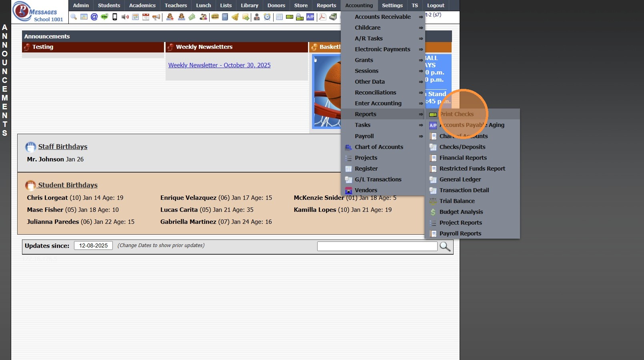Open the Donors menu
Image resolution: width=644 pixels, height=360 pixels.
tap(276, 5)
